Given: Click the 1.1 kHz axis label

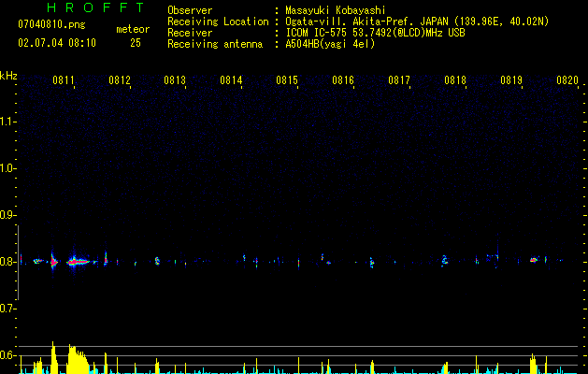Looking at the screenshot, I should point(7,122).
